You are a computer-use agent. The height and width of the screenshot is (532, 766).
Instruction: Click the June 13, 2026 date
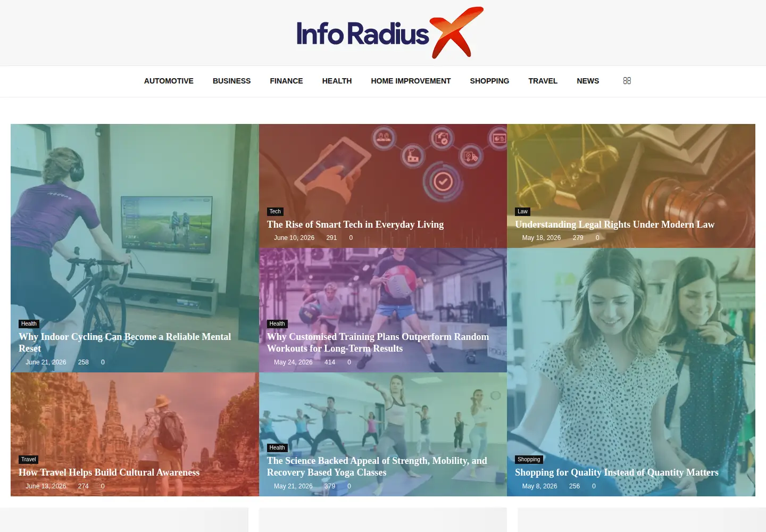pos(46,486)
